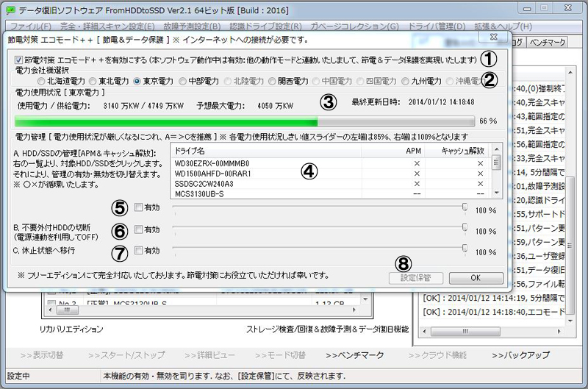Click the hibernate threshold slider handle
The image size is (588, 389).
tap(465, 249)
